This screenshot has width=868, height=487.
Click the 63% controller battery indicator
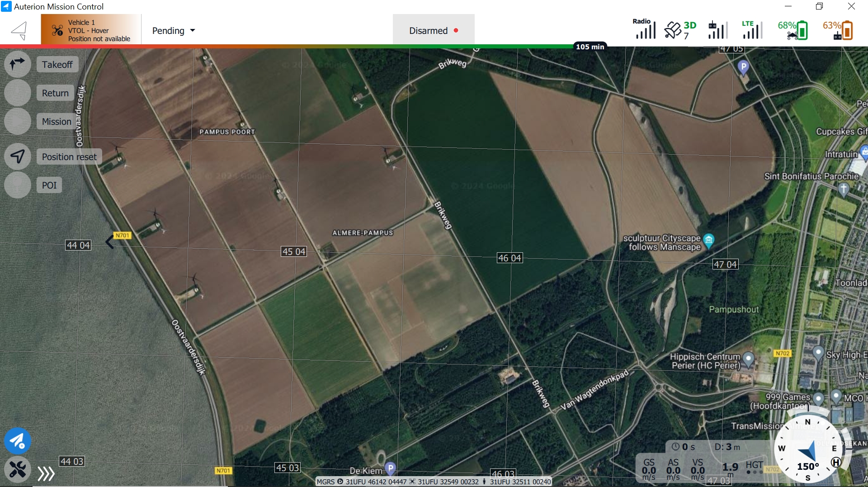[838, 30]
